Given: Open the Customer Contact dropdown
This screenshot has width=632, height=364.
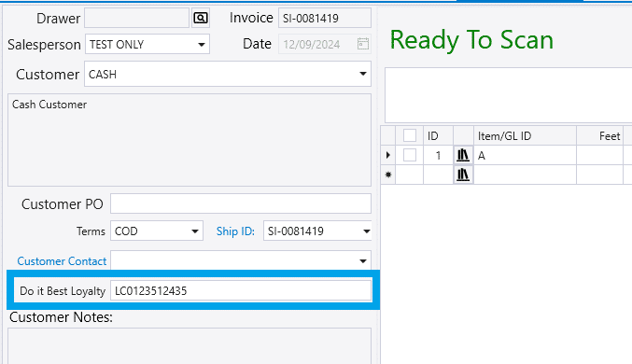Looking at the screenshot, I should click(363, 261).
